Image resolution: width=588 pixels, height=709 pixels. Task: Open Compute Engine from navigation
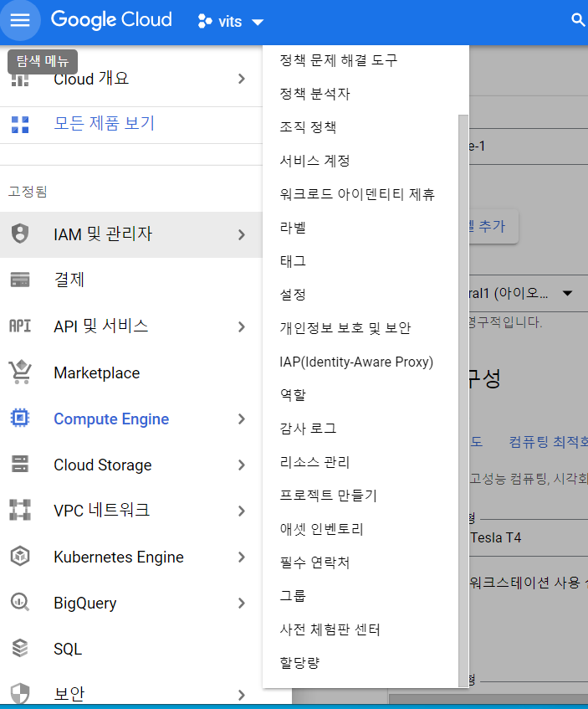tap(111, 419)
